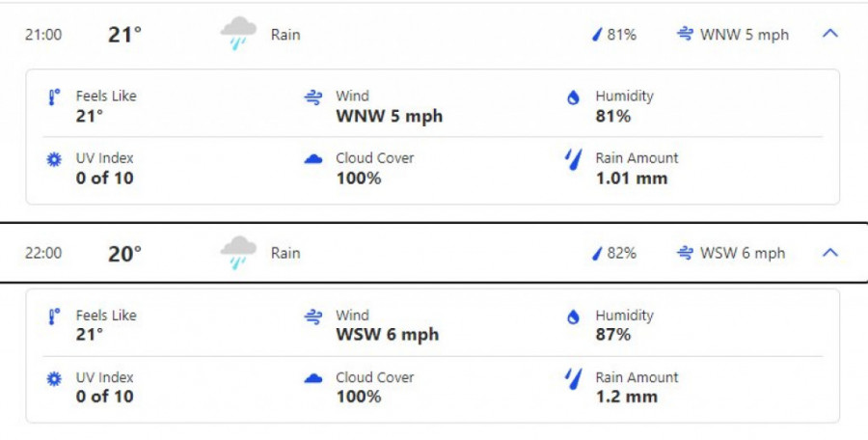Click the Rain Amount icon beside 1.01 mm
868x440 pixels.
[x=574, y=159]
